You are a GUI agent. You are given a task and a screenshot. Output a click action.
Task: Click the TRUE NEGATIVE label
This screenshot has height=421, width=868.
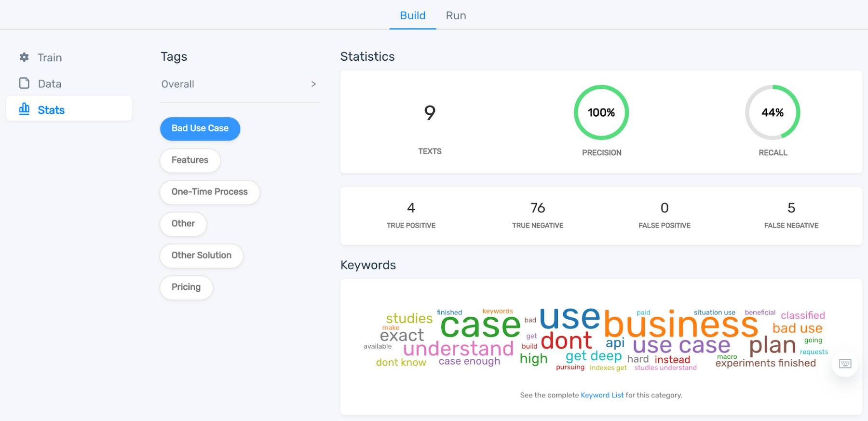(538, 226)
